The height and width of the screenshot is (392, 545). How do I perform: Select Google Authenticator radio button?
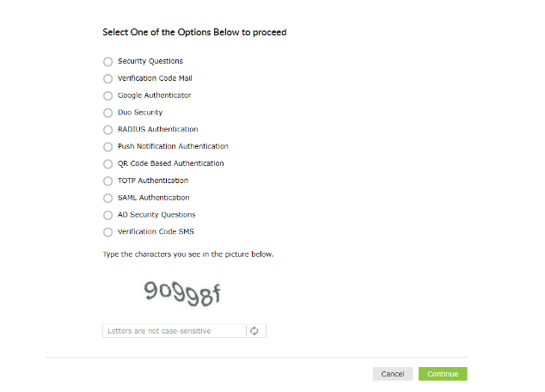click(107, 95)
